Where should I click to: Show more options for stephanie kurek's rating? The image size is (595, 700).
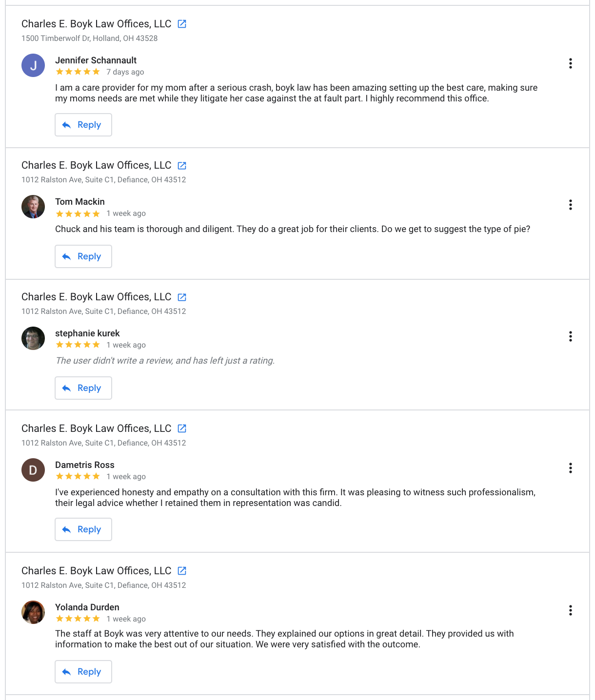click(570, 336)
